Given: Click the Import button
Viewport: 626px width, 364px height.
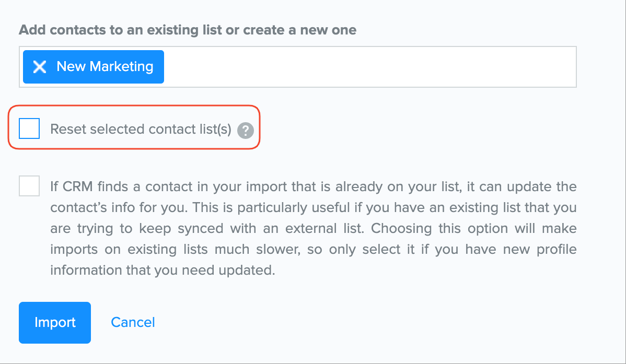Looking at the screenshot, I should pos(55,323).
